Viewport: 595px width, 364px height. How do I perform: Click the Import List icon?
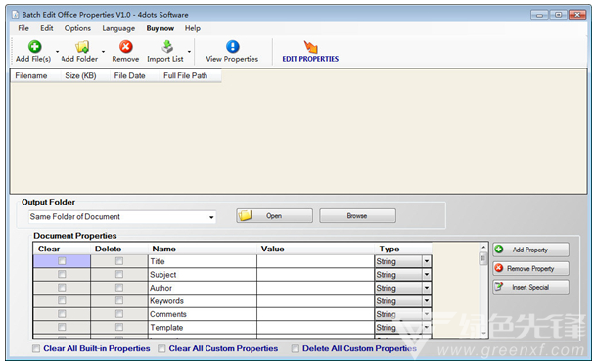167,47
